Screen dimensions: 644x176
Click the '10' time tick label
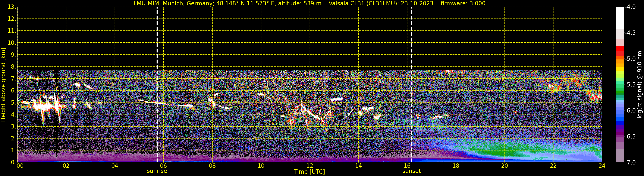coord(261,166)
